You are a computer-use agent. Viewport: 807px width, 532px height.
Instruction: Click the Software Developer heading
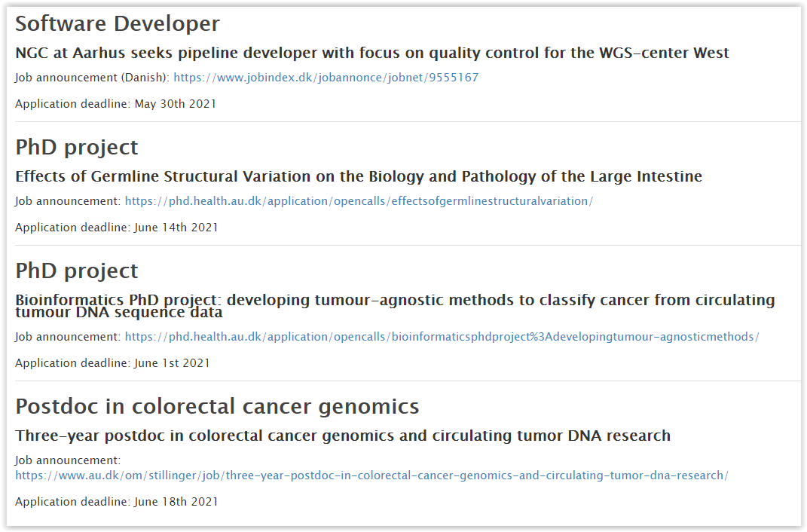click(118, 24)
